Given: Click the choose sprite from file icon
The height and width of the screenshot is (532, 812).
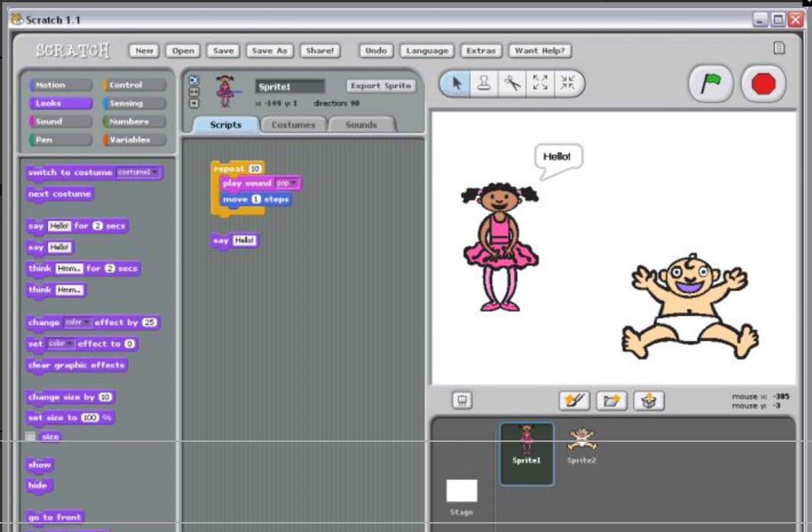Looking at the screenshot, I should click(x=611, y=401).
